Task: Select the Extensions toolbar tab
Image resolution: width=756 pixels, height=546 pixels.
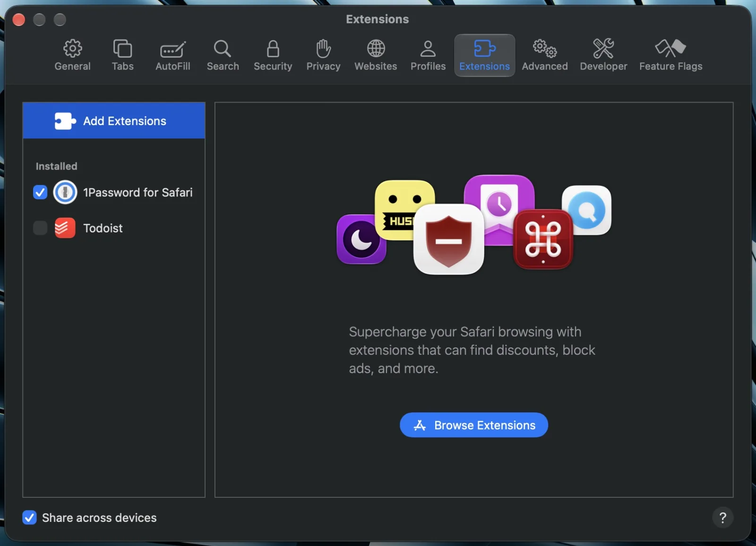Action: (484, 55)
